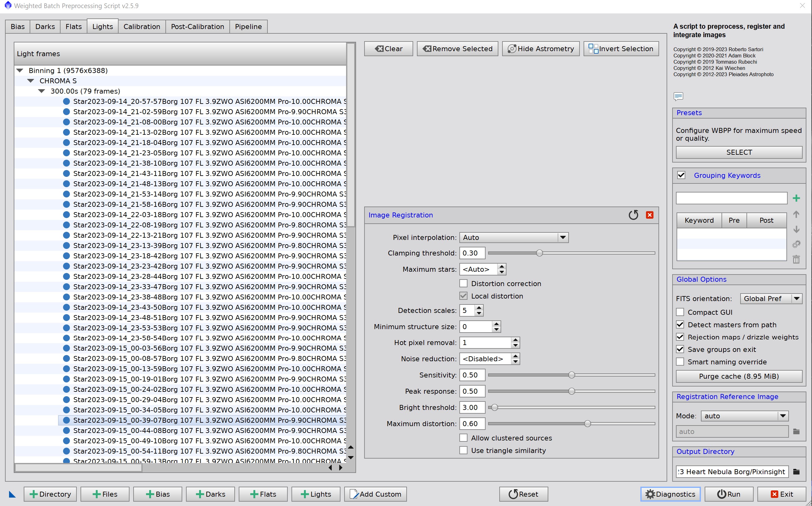The width and height of the screenshot is (812, 506).
Task: Click the blue dot of frame Star2023-09-14_20-57-57
Action: coord(66,101)
